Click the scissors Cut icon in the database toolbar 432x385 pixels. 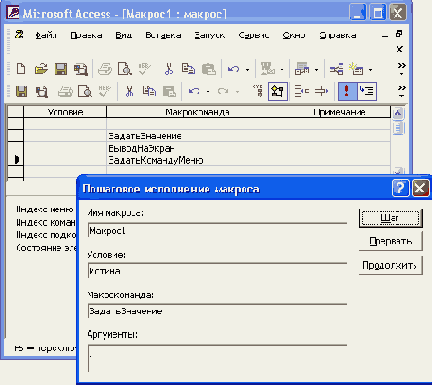tap(169, 69)
